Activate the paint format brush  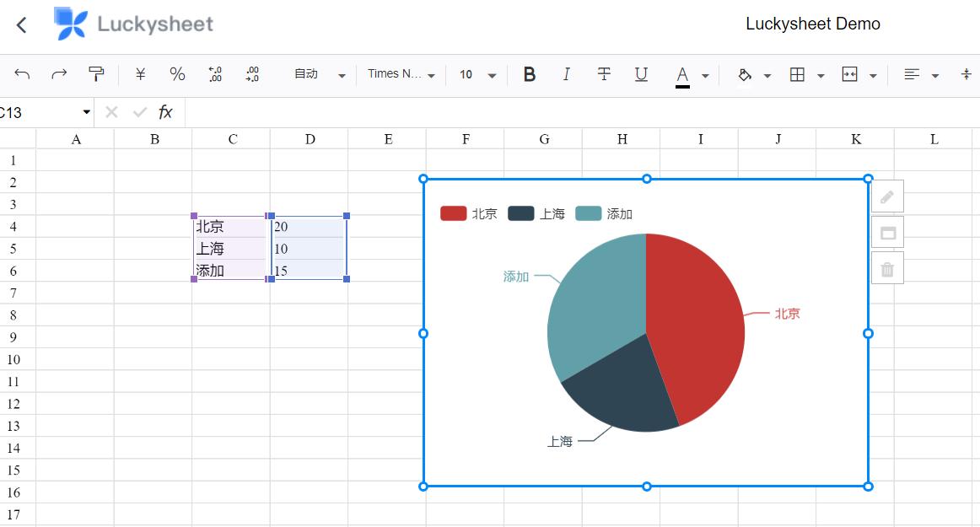click(95, 74)
